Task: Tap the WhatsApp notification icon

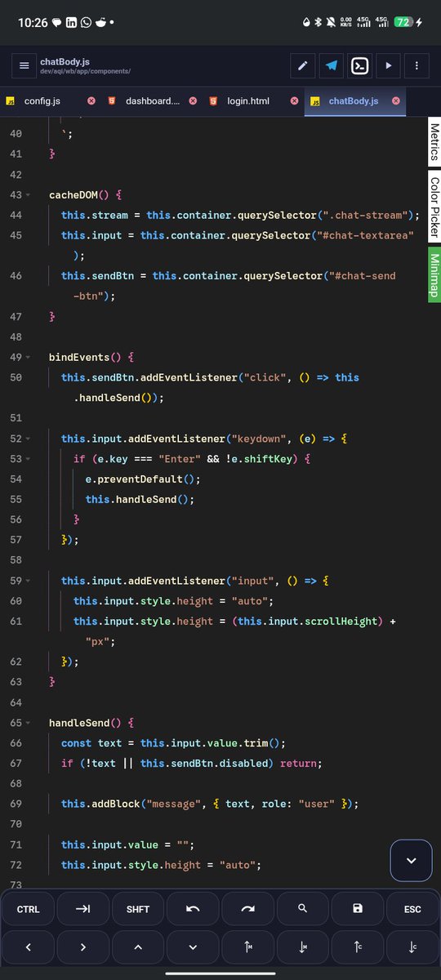Action: pyautogui.click(x=86, y=22)
